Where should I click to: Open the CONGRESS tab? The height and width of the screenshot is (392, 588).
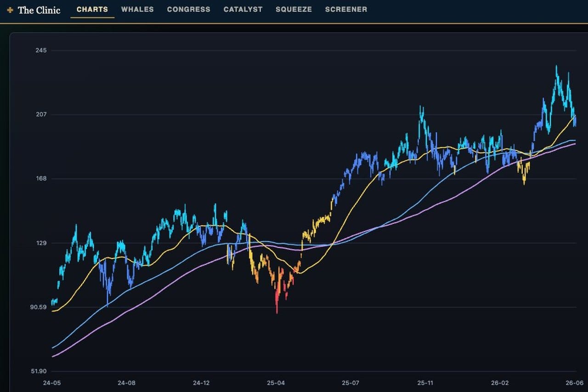189,9
